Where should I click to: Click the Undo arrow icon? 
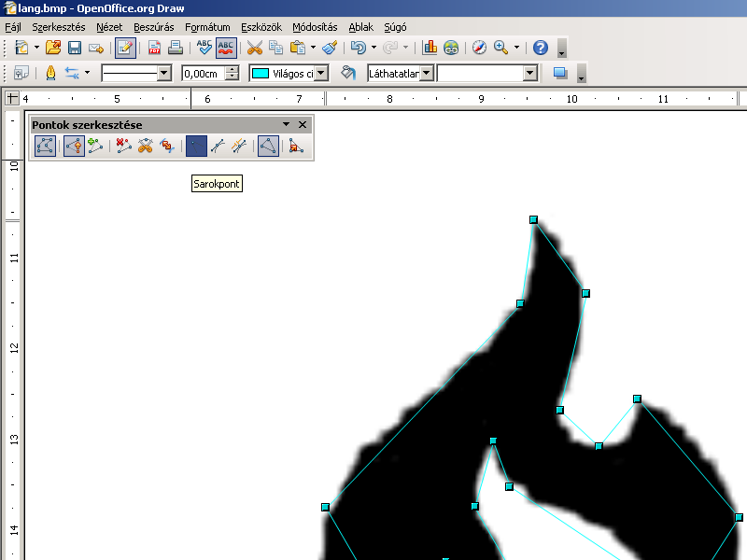[x=359, y=48]
